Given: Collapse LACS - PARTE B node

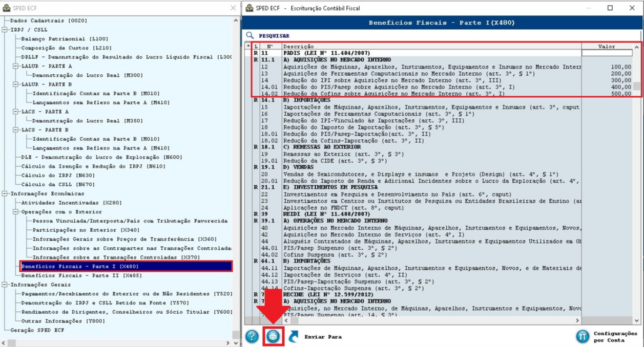Looking at the screenshot, I should (x=16, y=130).
